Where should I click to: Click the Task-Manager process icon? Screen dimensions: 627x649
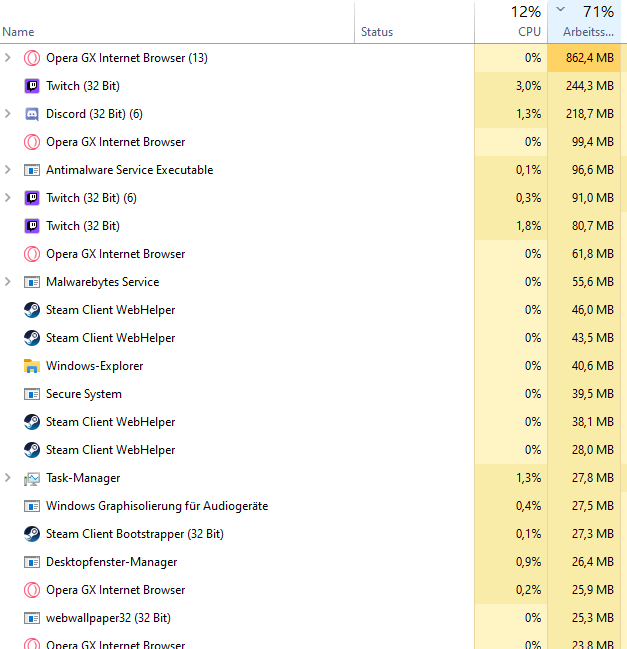pyautogui.click(x=32, y=478)
